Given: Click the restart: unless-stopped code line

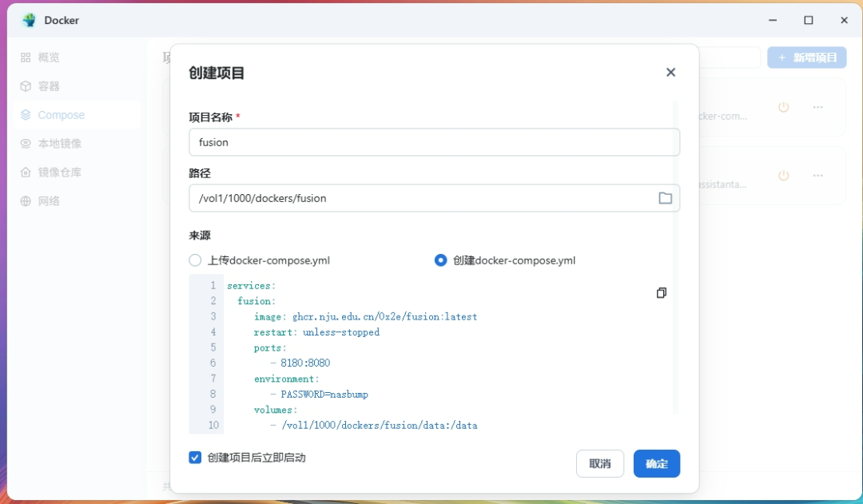Looking at the screenshot, I should 316,331.
